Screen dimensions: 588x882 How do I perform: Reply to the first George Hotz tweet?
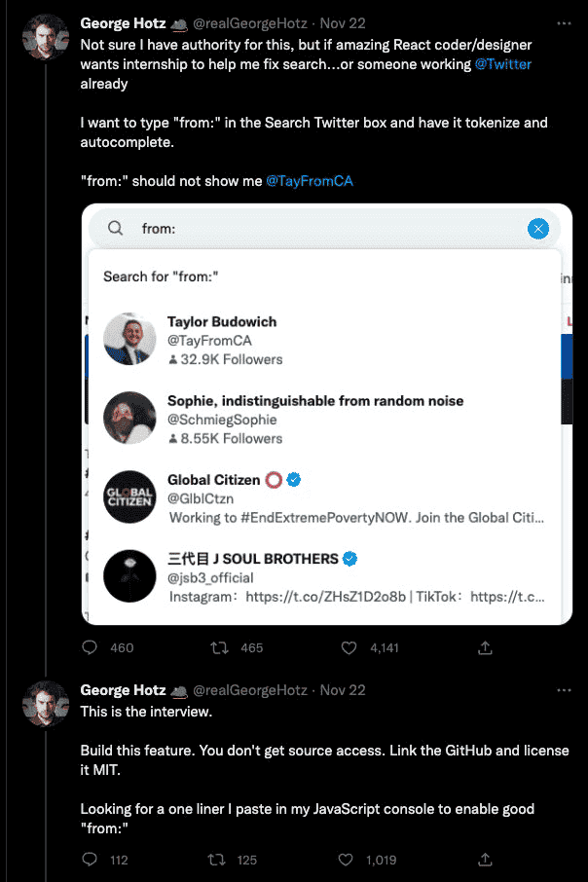coord(91,647)
